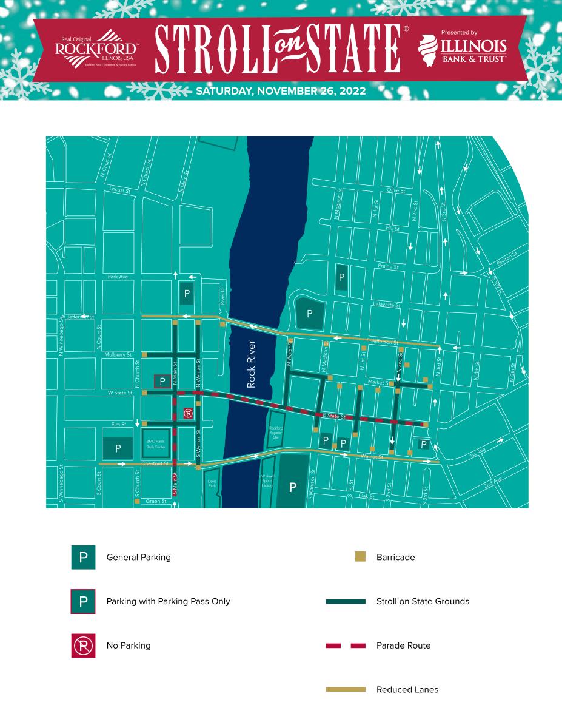The image size is (562, 728).
Task: Click the W State St label
Action: tap(120, 393)
